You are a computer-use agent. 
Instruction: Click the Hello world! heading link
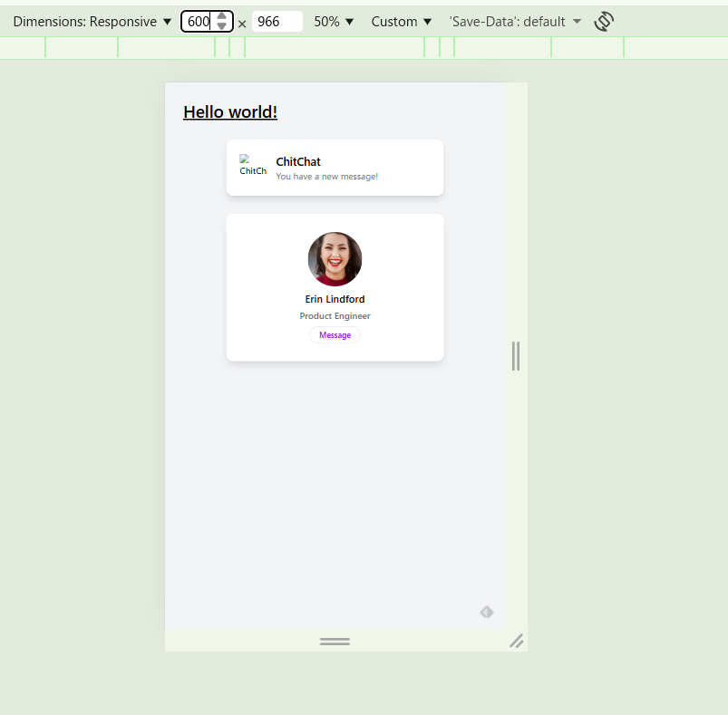[x=230, y=111]
